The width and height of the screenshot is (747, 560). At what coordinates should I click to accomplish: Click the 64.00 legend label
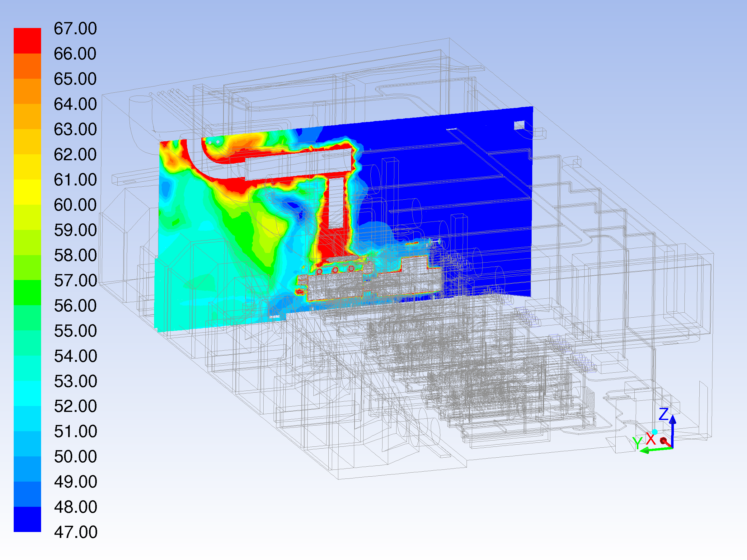pos(75,104)
